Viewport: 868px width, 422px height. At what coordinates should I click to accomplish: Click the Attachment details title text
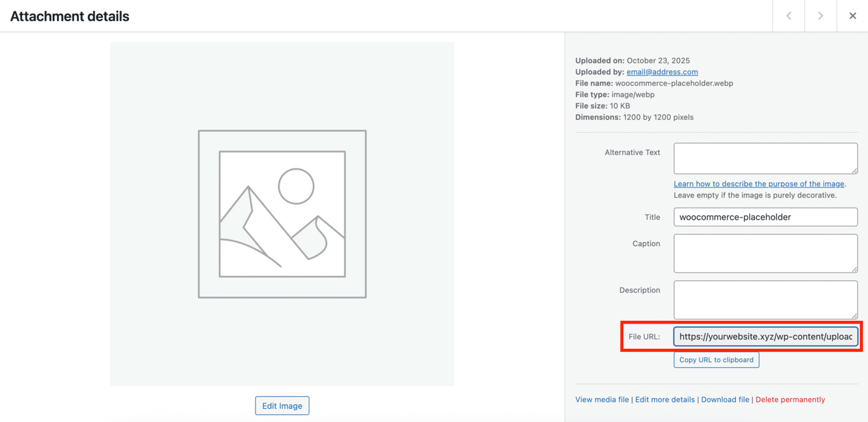click(69, 16)
